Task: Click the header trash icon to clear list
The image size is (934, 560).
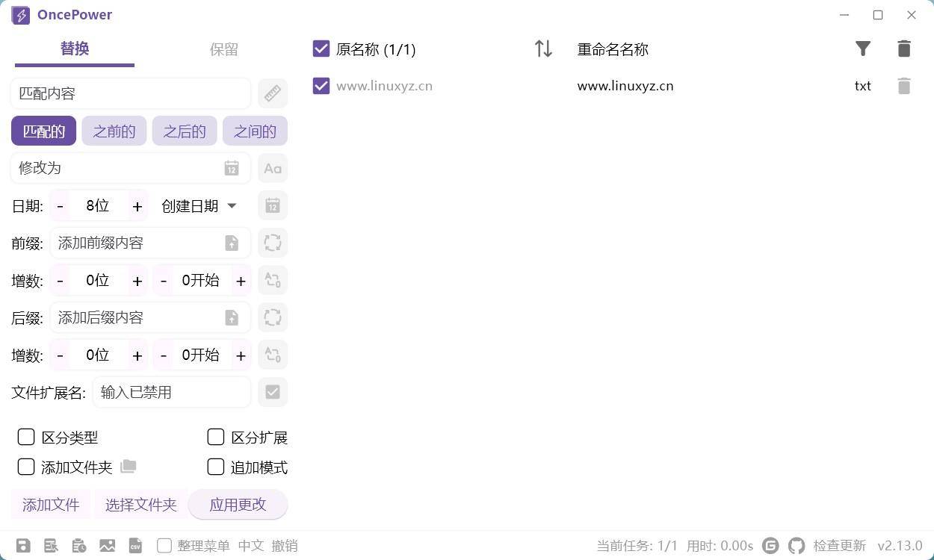Action: pos(904,49)
